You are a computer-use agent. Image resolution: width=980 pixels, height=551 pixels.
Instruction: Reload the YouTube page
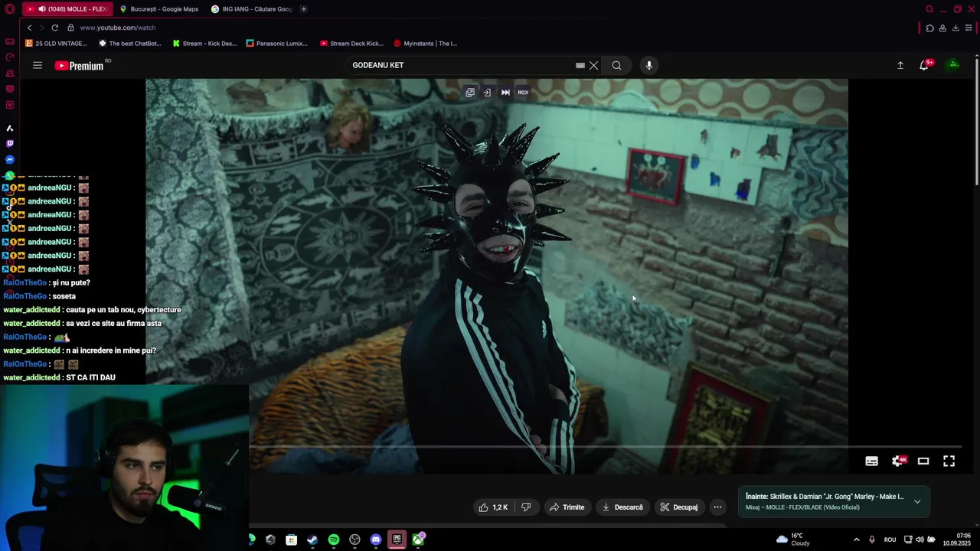(54, 28)
